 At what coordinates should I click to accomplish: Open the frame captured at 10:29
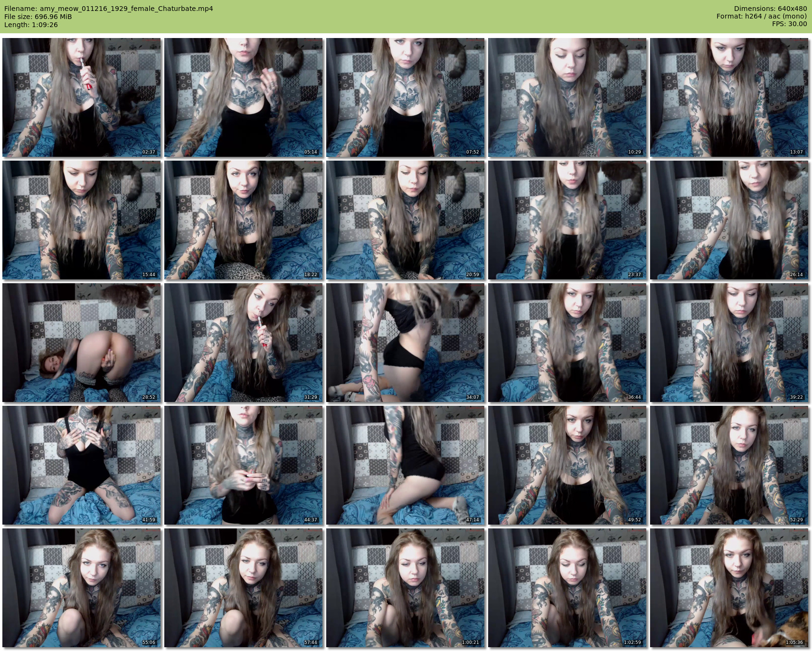(567, 97)
